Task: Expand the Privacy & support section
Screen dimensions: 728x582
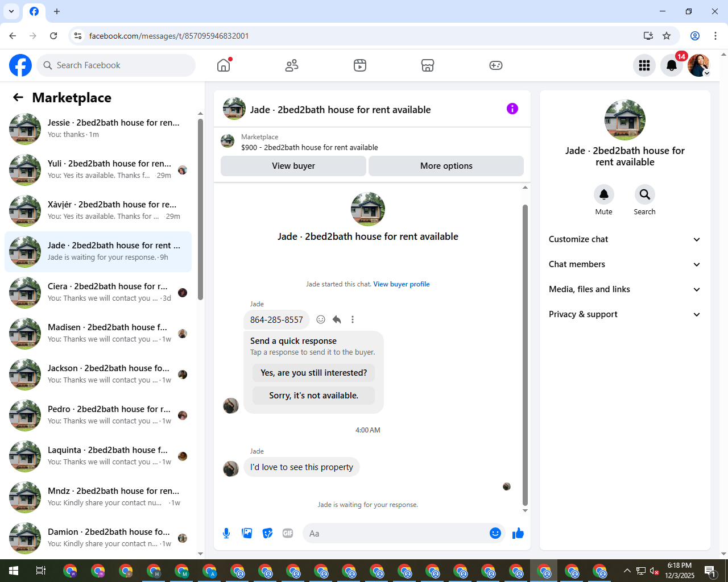Action: tap(625, 314)
